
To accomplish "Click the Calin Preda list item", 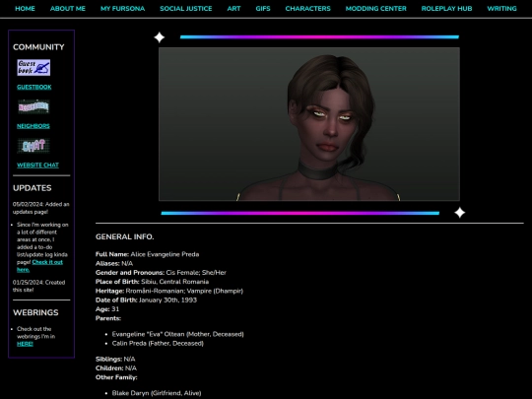I will pyautogui.click(x=158, y=344).
